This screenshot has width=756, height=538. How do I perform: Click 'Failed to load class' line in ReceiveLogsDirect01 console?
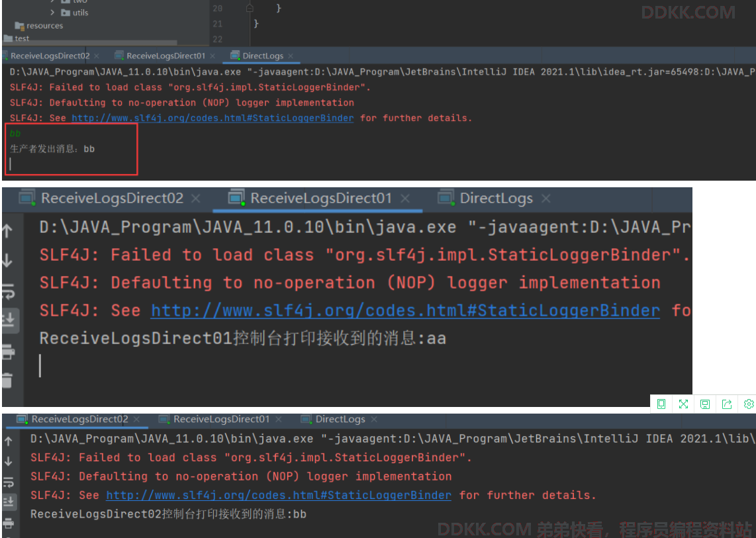tap(365, 255)
